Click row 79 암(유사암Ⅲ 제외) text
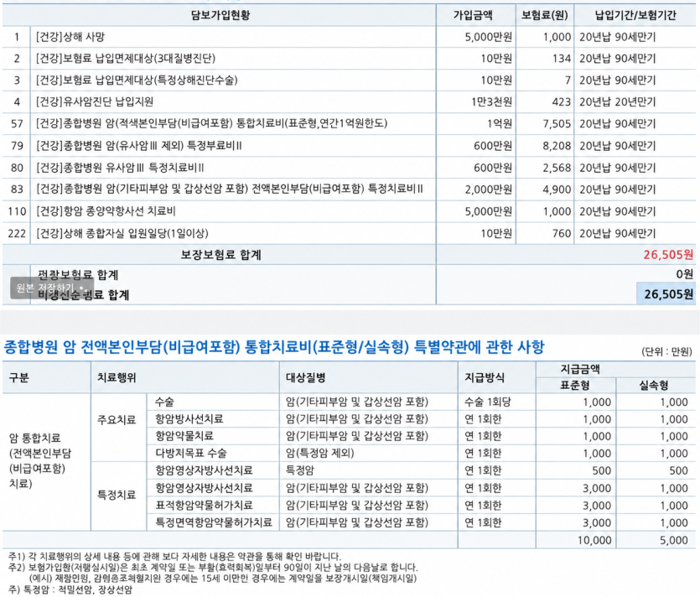 coord(145,146)
